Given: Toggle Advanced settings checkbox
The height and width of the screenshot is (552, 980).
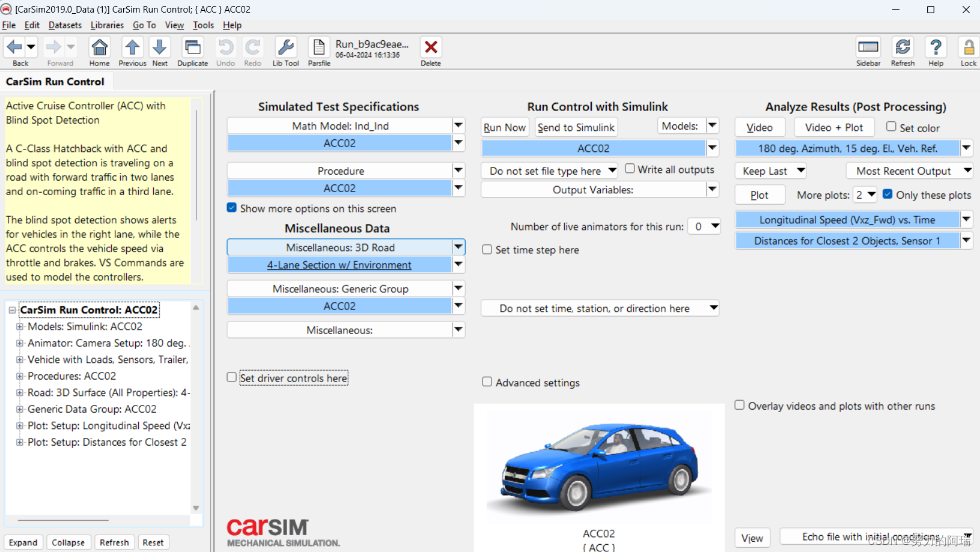Looking at the screenshot, I should [x=487, y=382].
